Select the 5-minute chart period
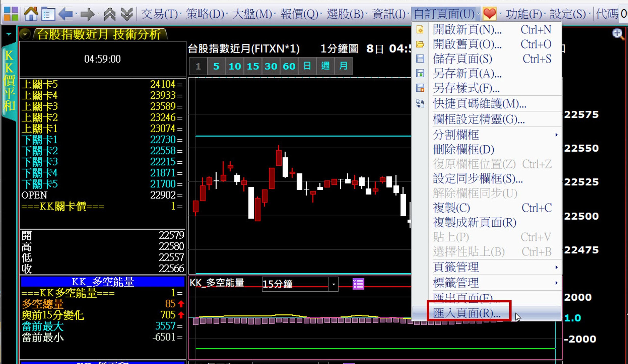This screenshot has height=364, width=628. click(216, 66)
